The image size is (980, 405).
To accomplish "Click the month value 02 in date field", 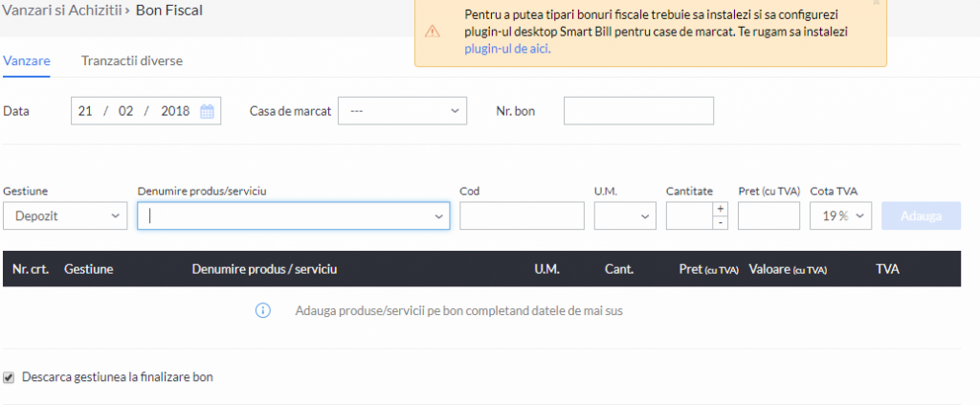I will 126,112.
